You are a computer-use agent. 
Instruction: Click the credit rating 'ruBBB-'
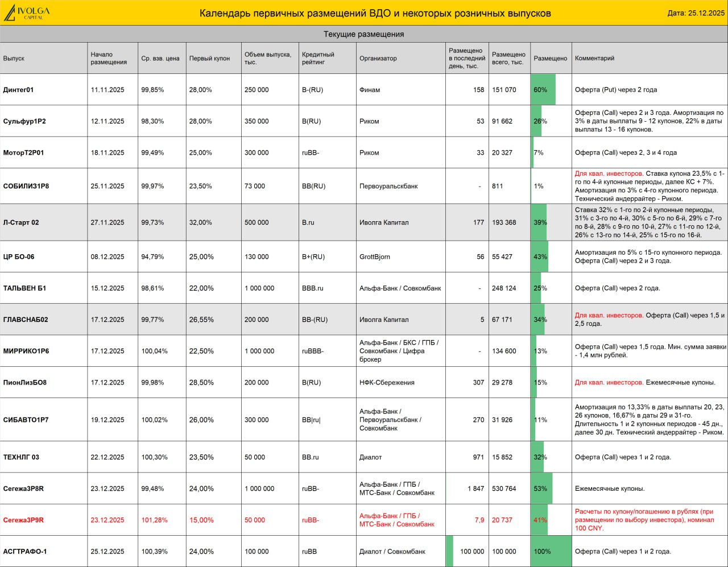[x=313, y=351]
